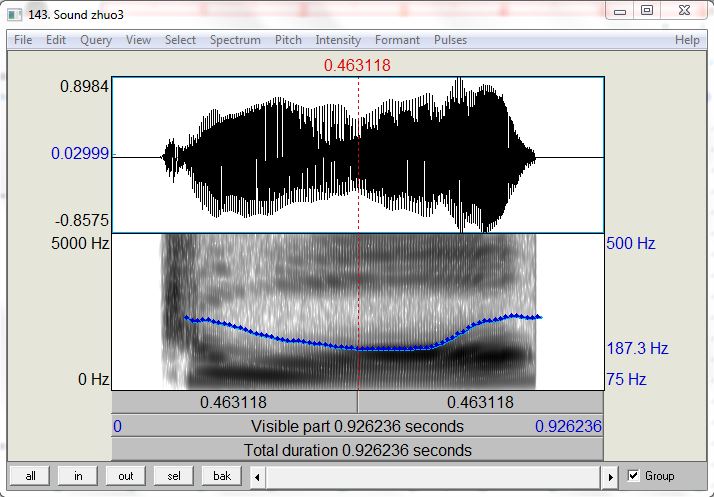Click the 5000 Hz spectrogram top label
Image resolution: width=714 pixels, height=497 pixels.
coord(80,243)
